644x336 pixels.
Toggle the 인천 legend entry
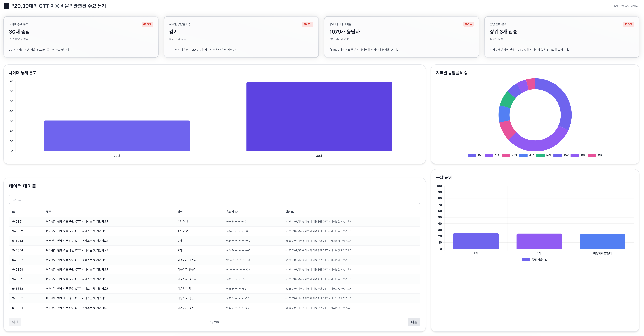coord(509,155)
